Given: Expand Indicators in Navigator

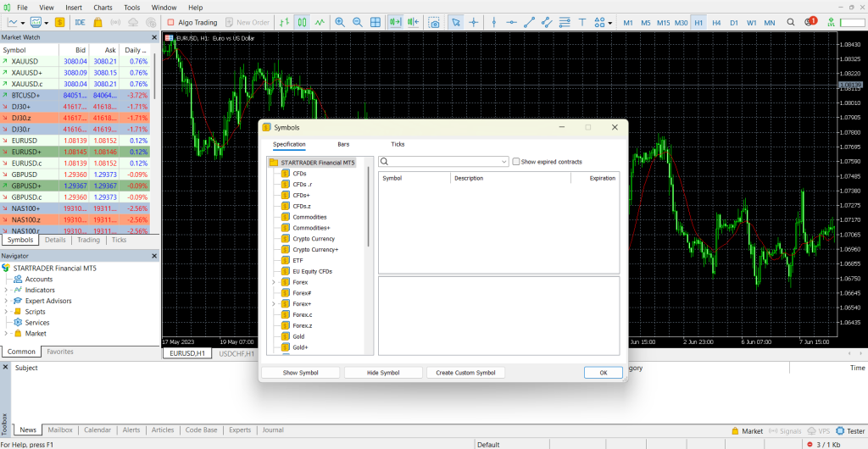Looking at the screenshot, I should click(x=6, y=290).
